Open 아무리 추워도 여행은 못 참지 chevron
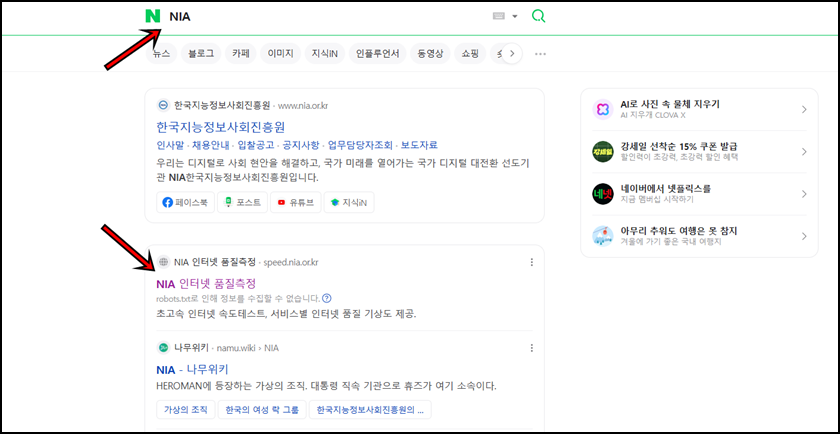 [804, 236]
